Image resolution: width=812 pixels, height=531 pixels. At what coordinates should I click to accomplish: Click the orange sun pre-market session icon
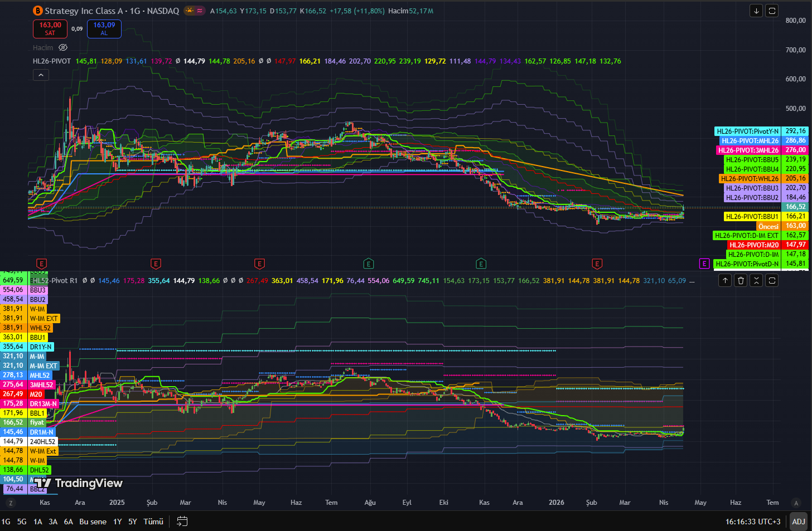(x=190, y=11)
